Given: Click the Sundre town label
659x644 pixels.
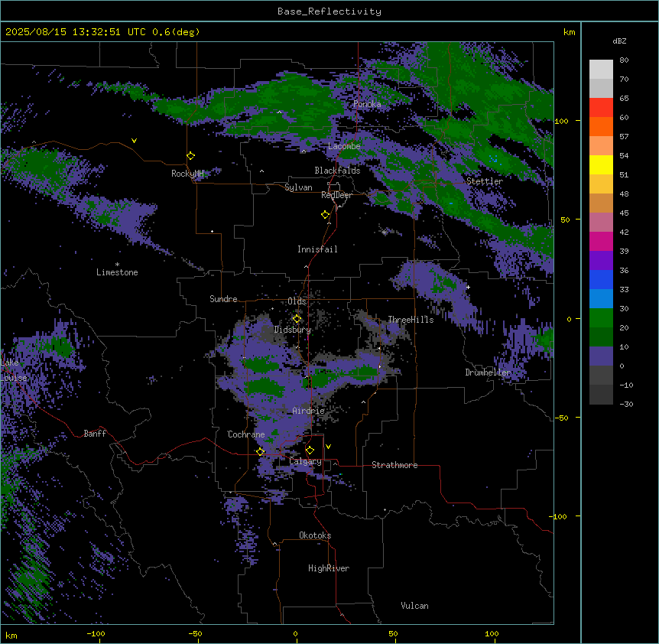Looking at the screenshot, I should point(223,299).
